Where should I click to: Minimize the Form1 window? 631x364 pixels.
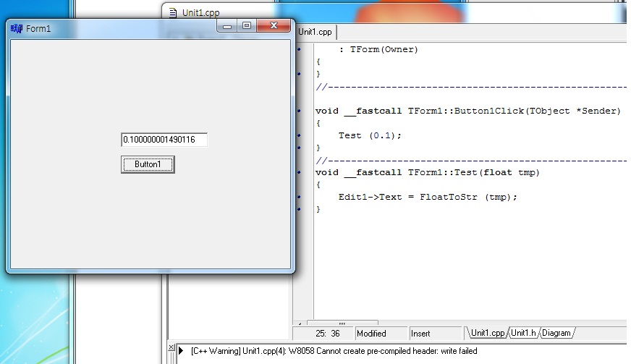tap(227, 26)
